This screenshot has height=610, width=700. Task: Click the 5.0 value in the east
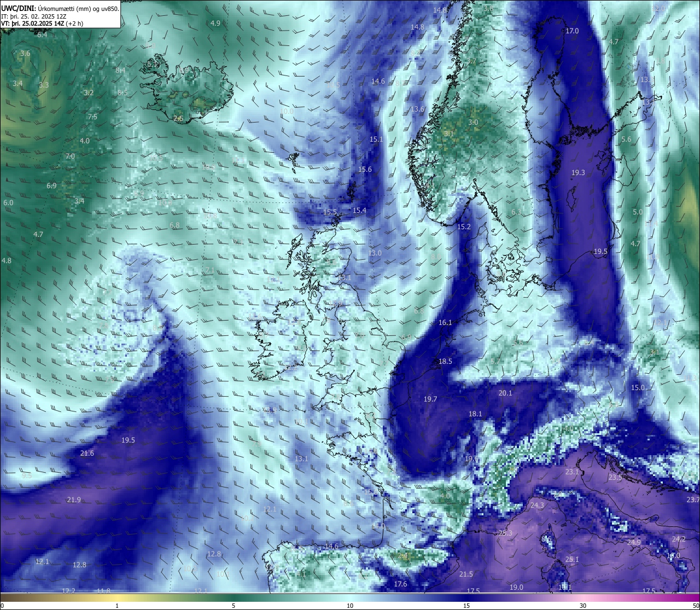click(x=638, y=212)
